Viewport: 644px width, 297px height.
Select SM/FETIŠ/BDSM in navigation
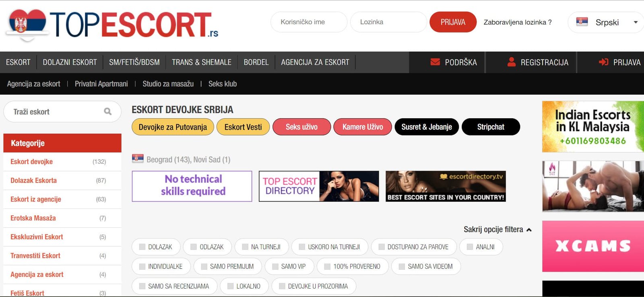(134, 62)
